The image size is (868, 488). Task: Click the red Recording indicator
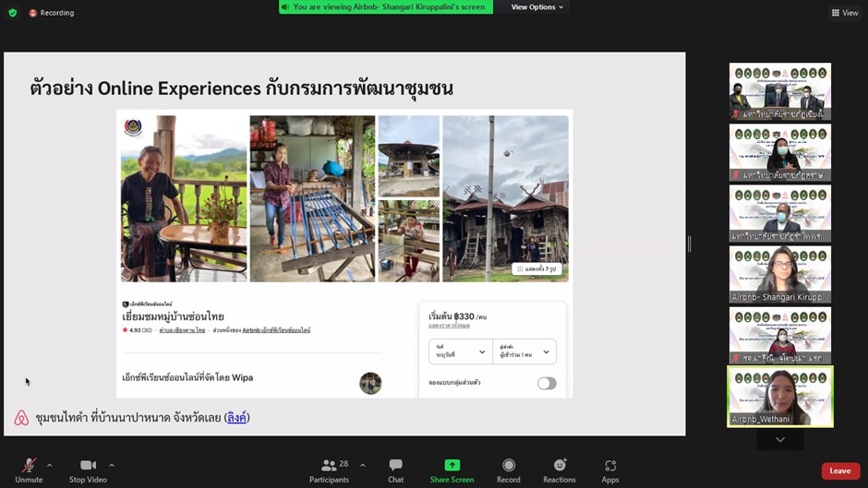pyautogui.click(x=52, y=13)
